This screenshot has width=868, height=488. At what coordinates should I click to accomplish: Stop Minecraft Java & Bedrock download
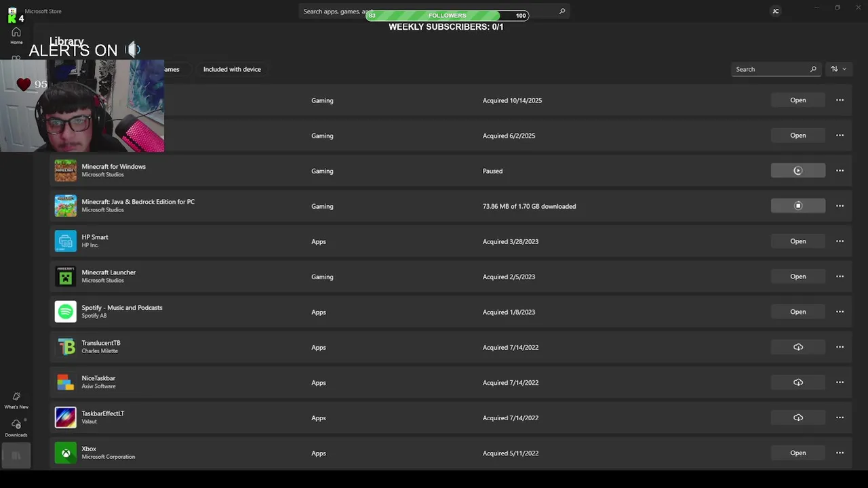(x=798, y=206)
